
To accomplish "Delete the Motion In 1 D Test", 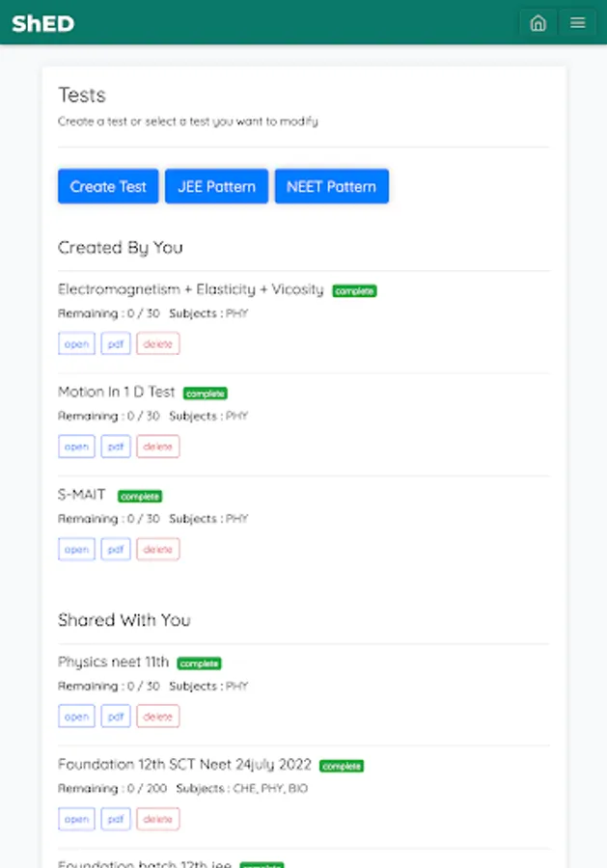I will click(157, 447).
